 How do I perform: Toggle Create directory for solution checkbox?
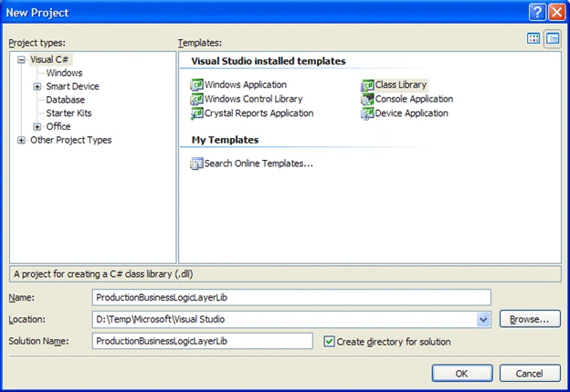[329, 342]
